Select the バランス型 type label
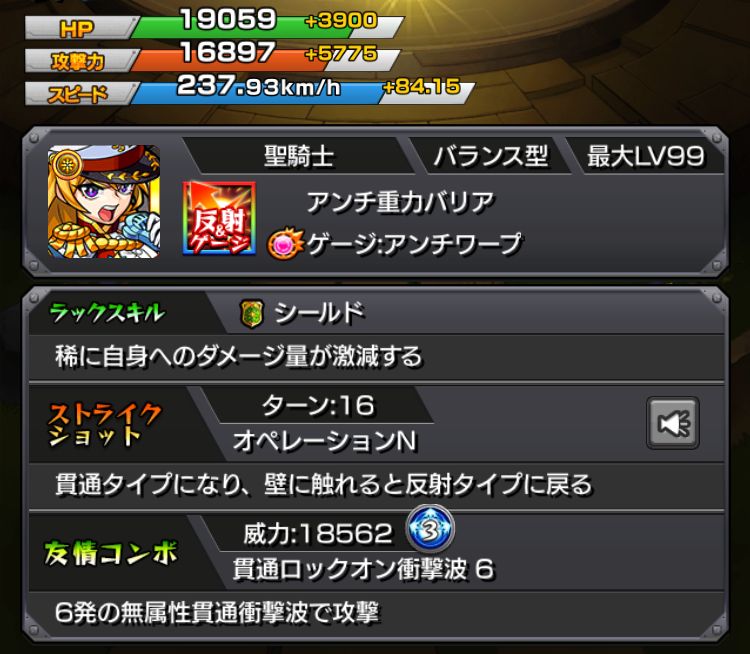Image resolution: width=750 pixels, height=654 pixels. point(490,156)
